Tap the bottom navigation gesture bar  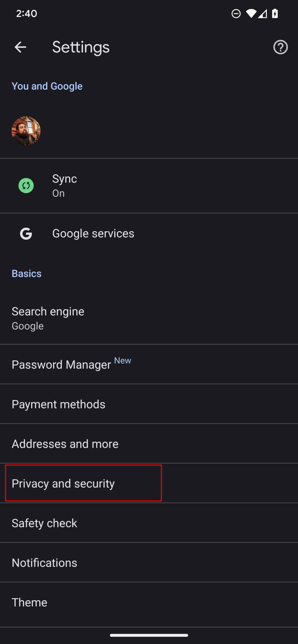pyautogui.click(x=149, y=635)
